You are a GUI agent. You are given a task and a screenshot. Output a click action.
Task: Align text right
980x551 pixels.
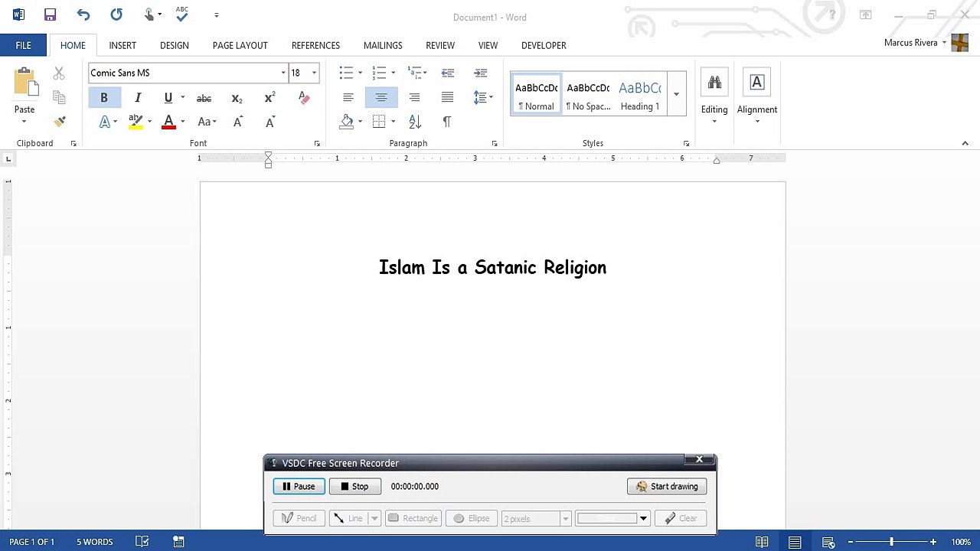(x=414, y=97)
